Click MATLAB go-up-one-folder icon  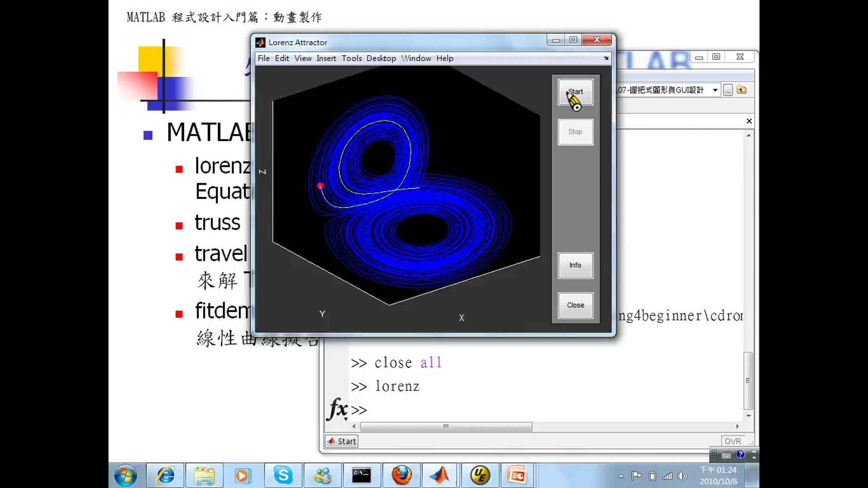click(x=741, y=90)
